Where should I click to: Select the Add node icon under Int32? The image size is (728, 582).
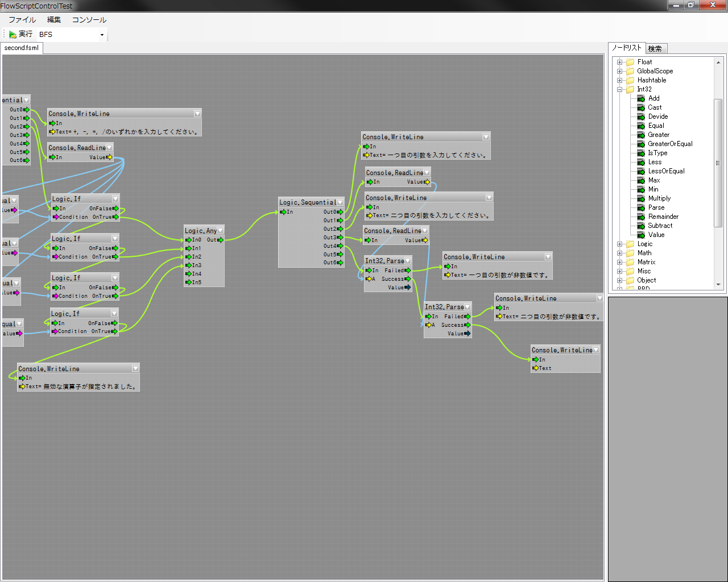(x=641, y=98)
